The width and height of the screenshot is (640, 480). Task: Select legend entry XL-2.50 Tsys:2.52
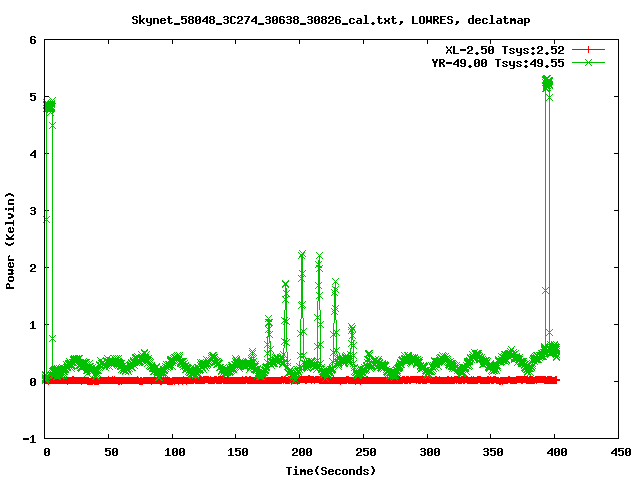pyautogui.click(x=504, y=50)
